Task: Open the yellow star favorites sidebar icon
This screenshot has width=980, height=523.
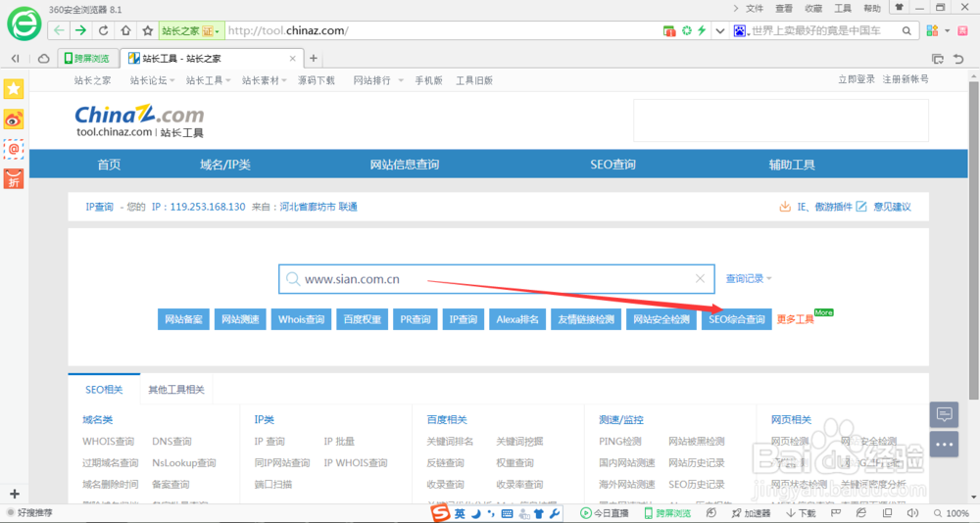Action: pos(14,89)
